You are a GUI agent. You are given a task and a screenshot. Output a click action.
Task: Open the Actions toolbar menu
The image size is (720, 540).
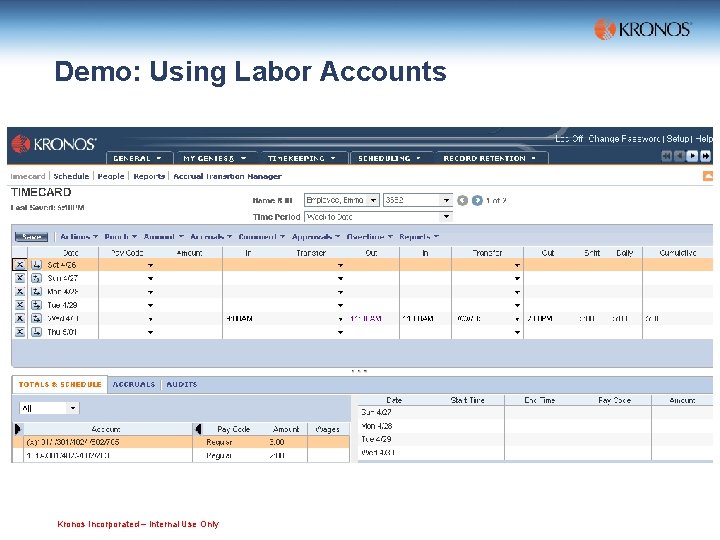click(79, 236)
